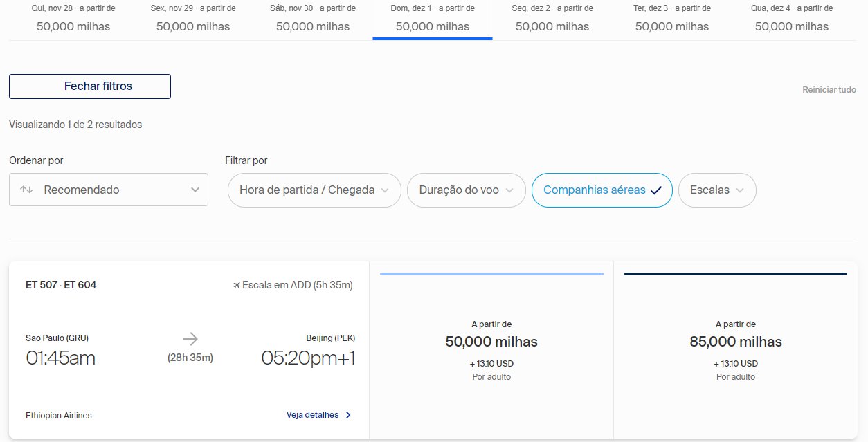Click the chevron on Duração do voo
The height and width of the screenshot is (442, 868).
tap(509, 190)
